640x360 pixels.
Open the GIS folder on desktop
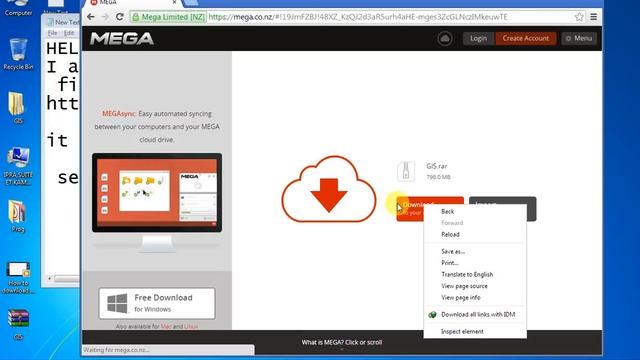tap(18, 108)
